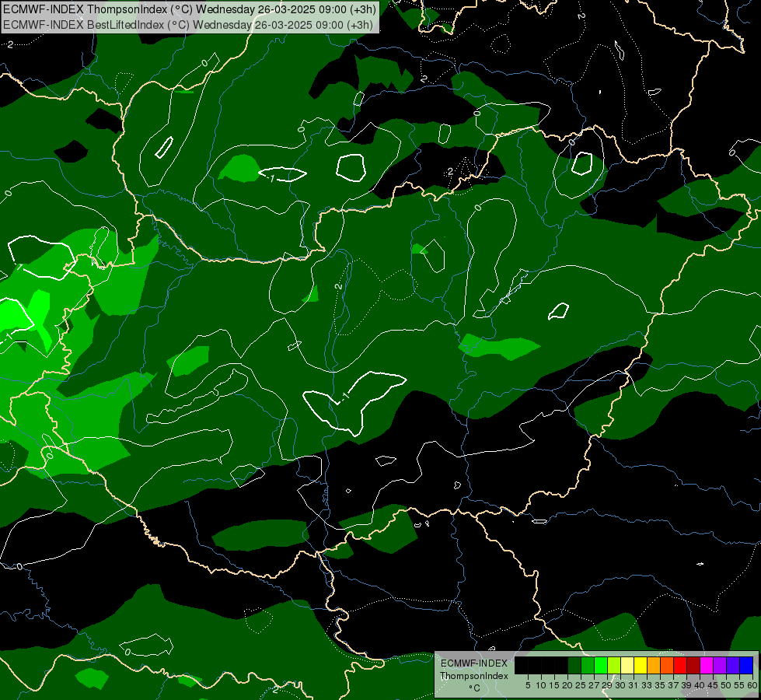This screenshot has width=761, height=700.
Task: Click the pure blue 55–60 legend swatch
Action: pos(746,665)
